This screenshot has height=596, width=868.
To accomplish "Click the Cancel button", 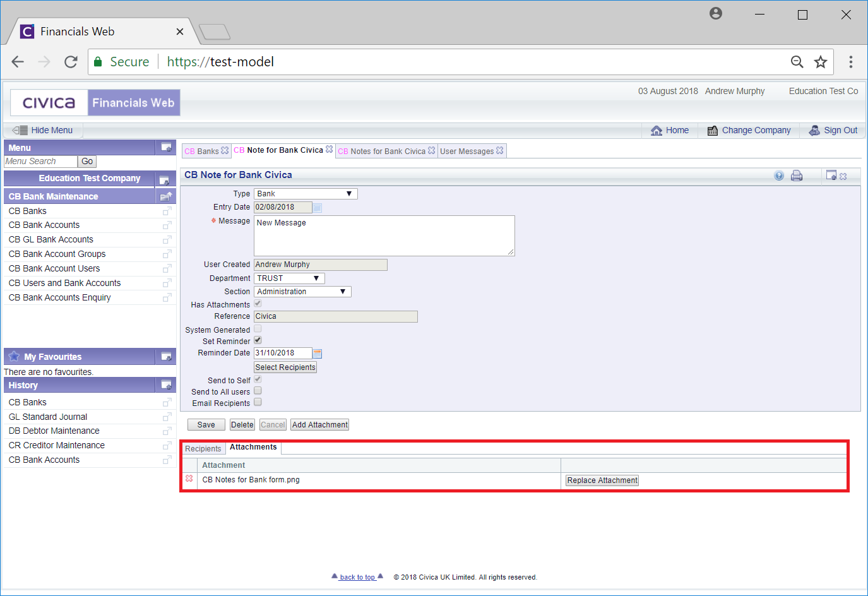I will coord(273,425).
